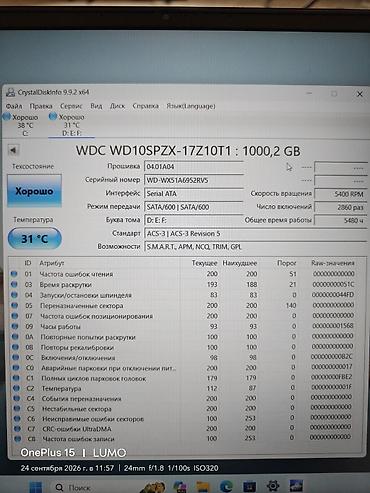This screenshot has width=370, height=493.
Task: Open the Вид menu
Action: click(96, 106)
